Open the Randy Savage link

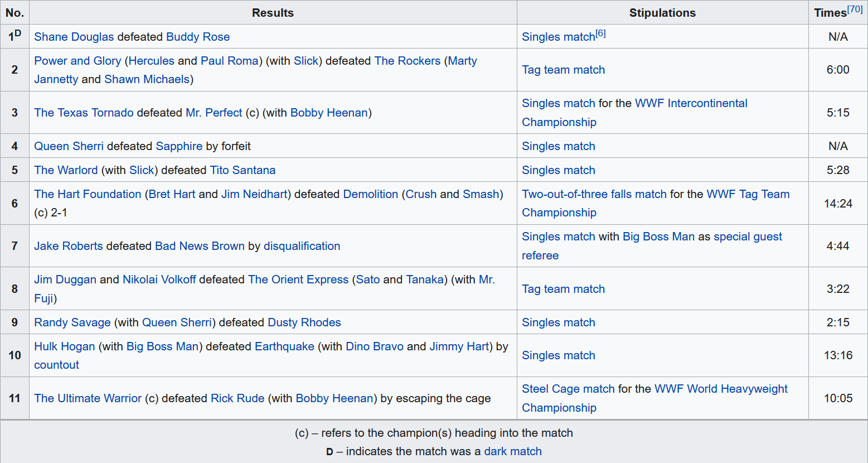point(72,322)
